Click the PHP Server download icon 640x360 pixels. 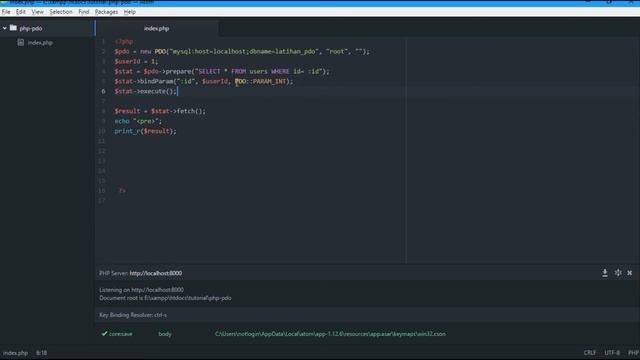click(x=605, y=273)
